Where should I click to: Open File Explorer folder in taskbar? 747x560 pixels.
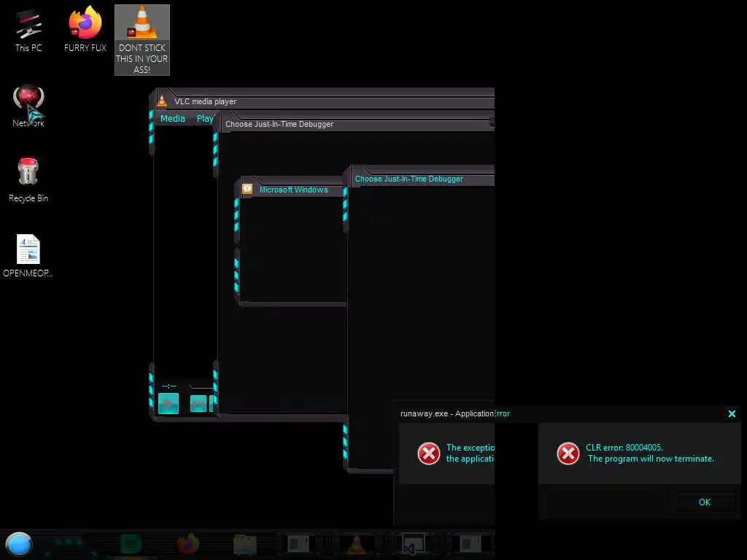click(245, 545)
